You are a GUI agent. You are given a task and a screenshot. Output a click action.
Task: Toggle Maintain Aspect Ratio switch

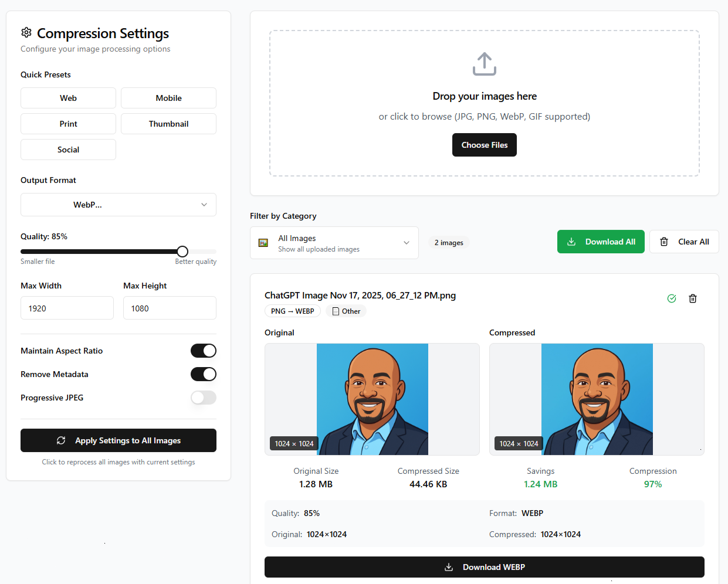coord(204,351)
